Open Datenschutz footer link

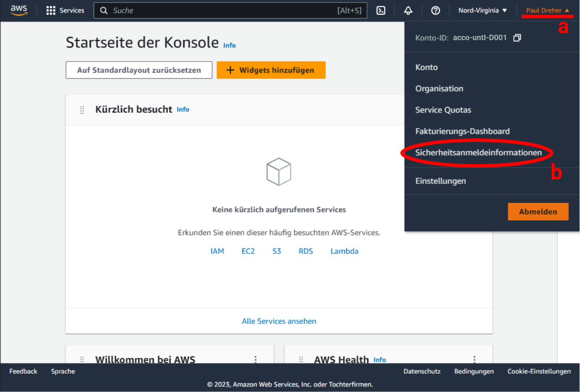pyautogui.click(x=422, y=371)
